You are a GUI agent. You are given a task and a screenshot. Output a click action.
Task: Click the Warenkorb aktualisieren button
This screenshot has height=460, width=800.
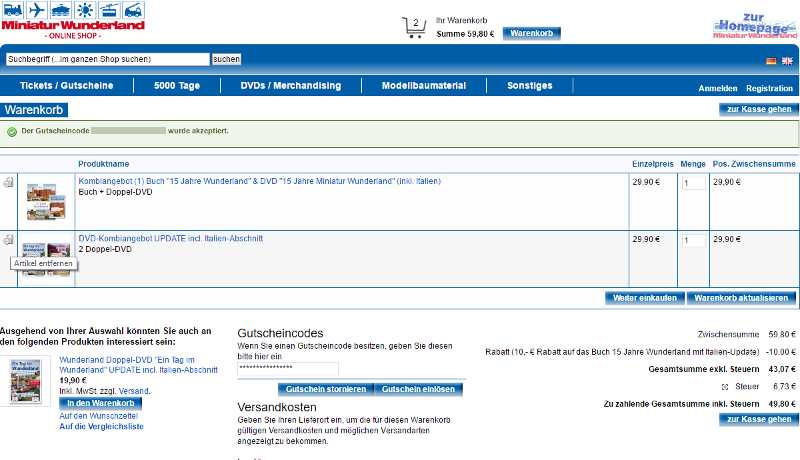(x=742, y=298)
